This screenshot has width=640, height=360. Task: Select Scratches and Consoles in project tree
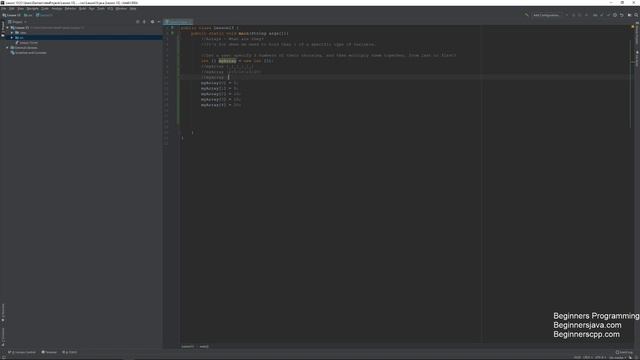[x=29, y=53]
